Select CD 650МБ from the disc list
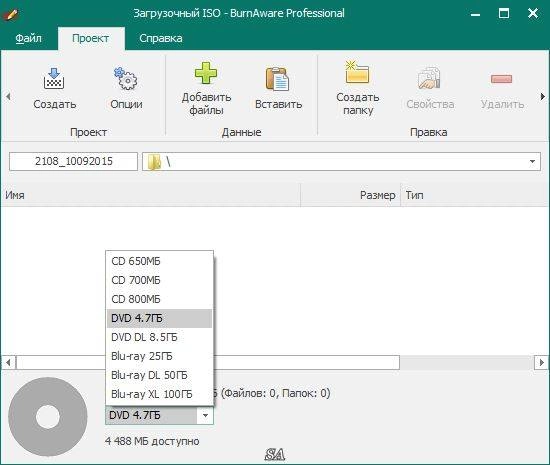The height and width of the screenshot is (465, 550). tap(159, 261)
